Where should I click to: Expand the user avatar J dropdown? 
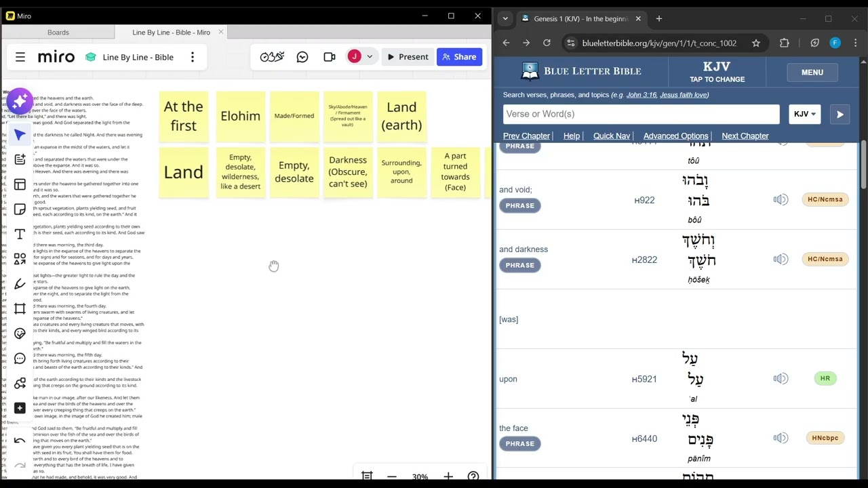(370, 57)
